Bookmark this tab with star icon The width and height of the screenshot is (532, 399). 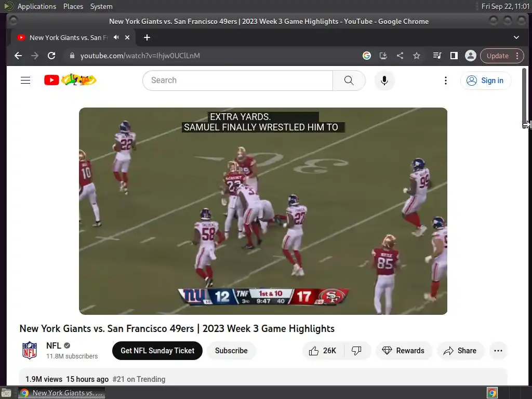[417, 56]
